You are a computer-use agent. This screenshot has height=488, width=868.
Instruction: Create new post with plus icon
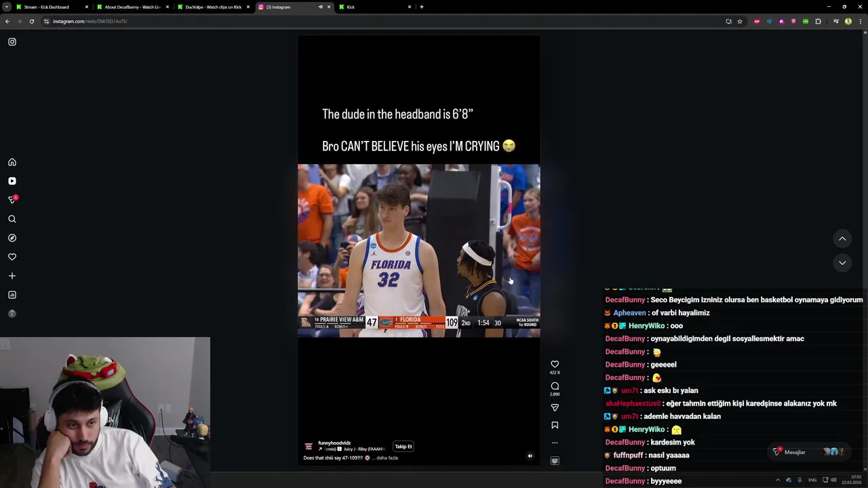pos(12,276)
